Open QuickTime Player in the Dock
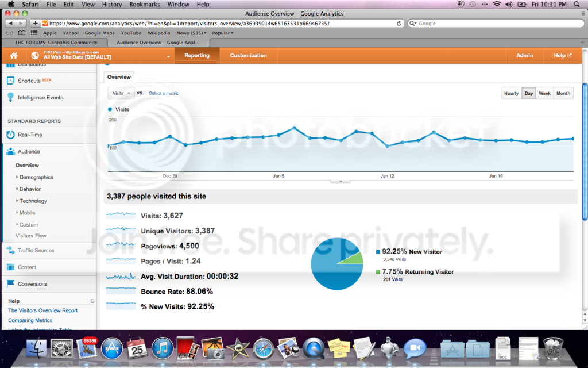 point(314,348)
